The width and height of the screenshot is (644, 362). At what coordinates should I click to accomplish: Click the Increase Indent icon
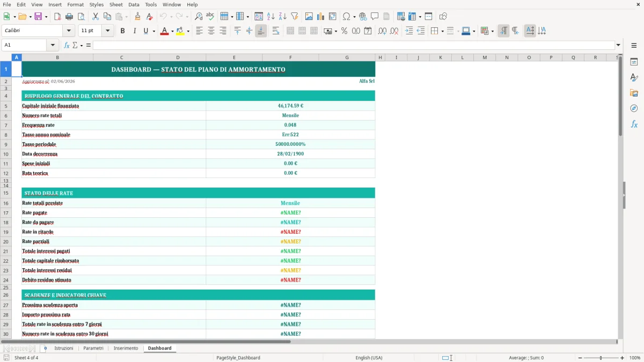coord(409,31)
